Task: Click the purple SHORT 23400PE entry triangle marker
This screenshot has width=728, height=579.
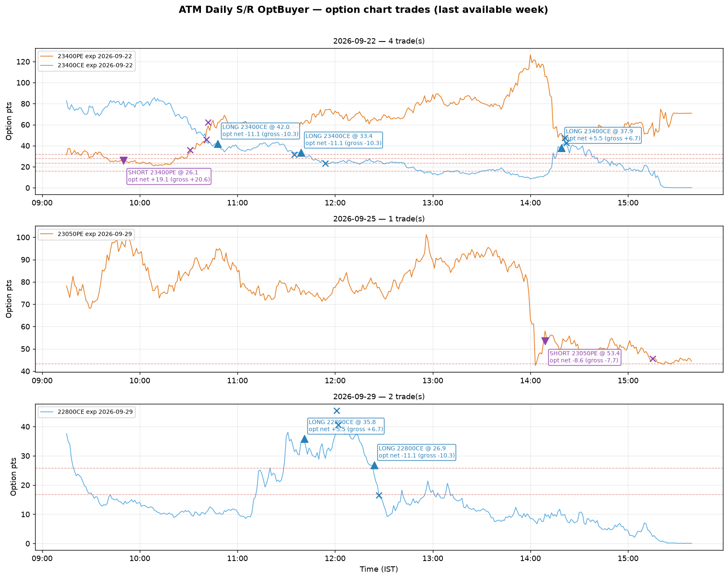Action: point(123,160)
